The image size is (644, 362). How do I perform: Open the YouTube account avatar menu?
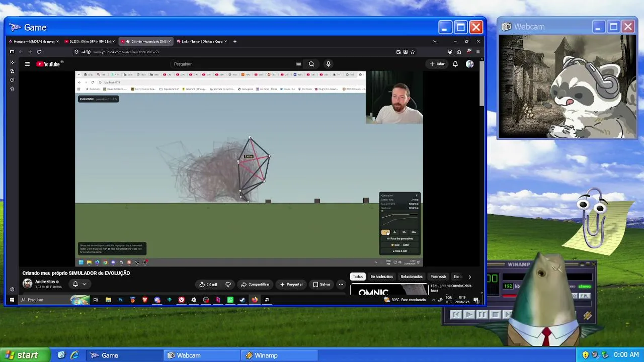pos(469,64)
